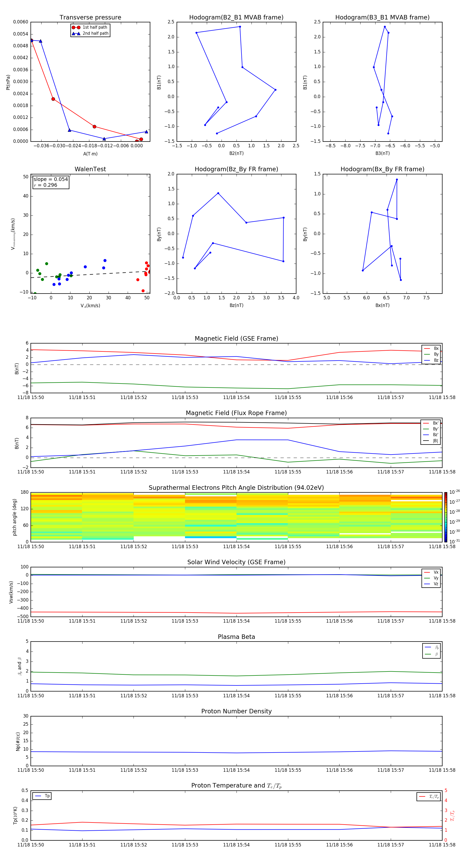This screenshot has width=473, height=868.
Task: Click the pitch angle color scale bar
Action: tap(446, 517)
